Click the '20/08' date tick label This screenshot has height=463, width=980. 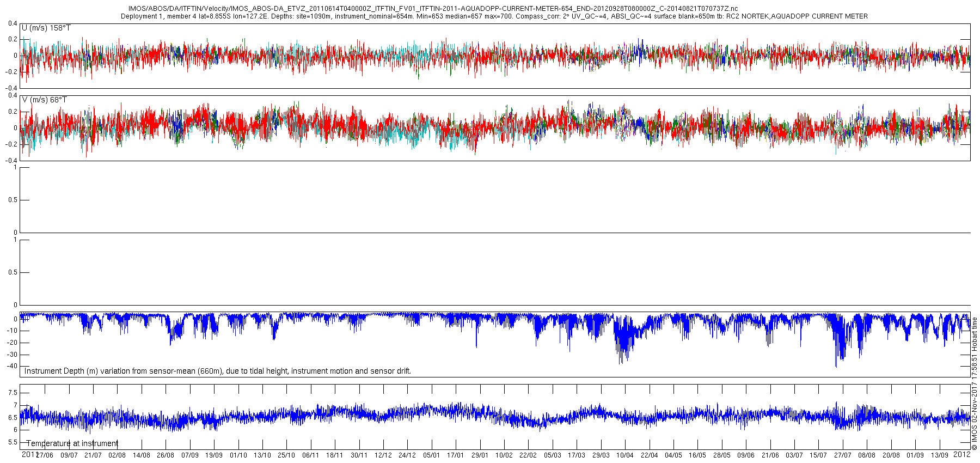[x=891, y=455]
